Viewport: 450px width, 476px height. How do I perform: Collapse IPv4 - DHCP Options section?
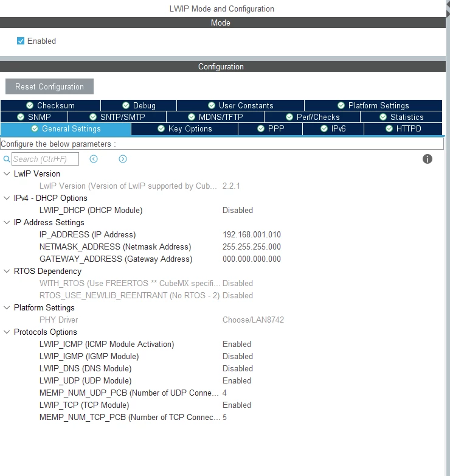6,198
